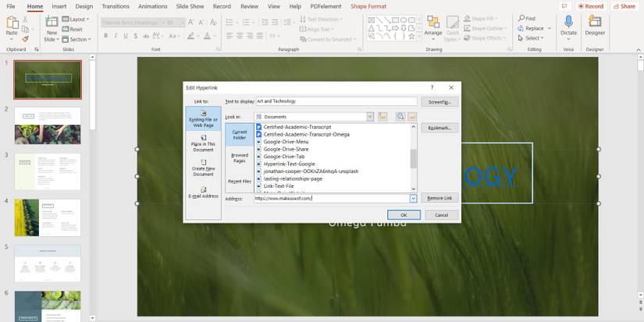This screenshot has height=322, width=644.
Task: Open the File menu
Action: [x=11, y=6]
